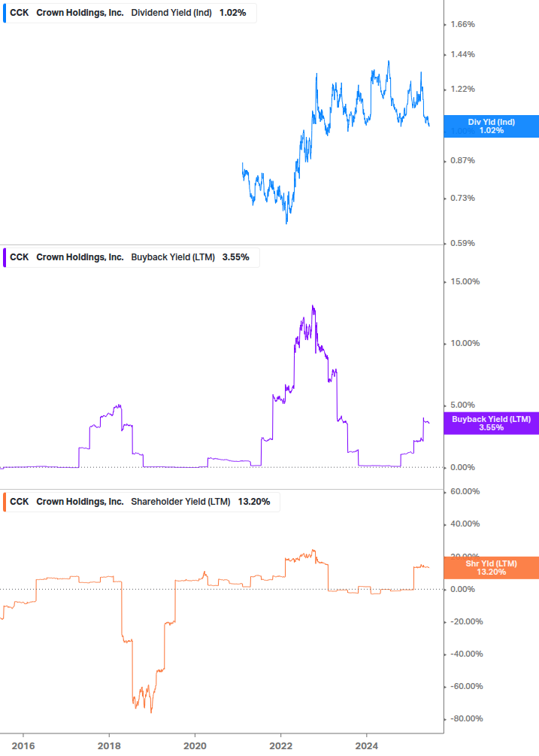Click the 1.22% axis label
539x756 pixels.
(x=462, y=90)
